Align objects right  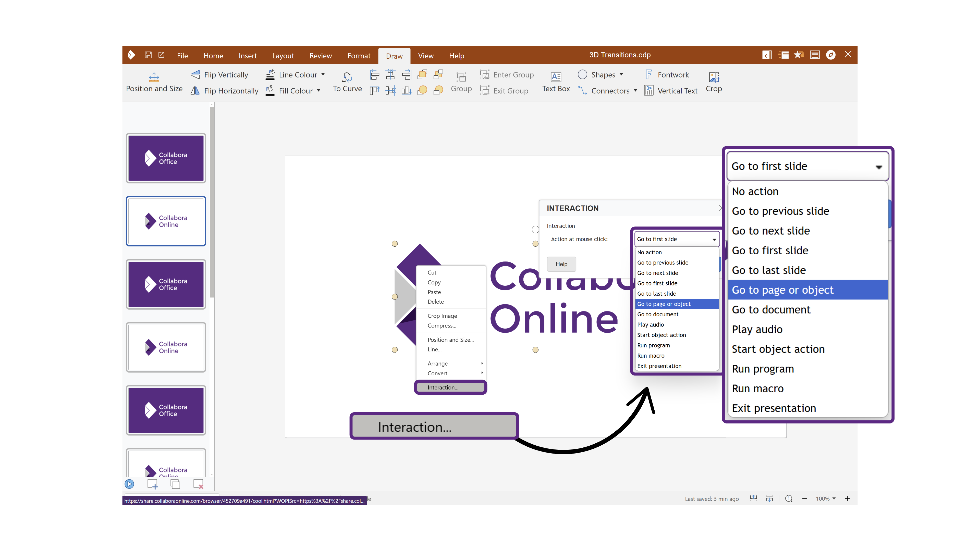406,74
